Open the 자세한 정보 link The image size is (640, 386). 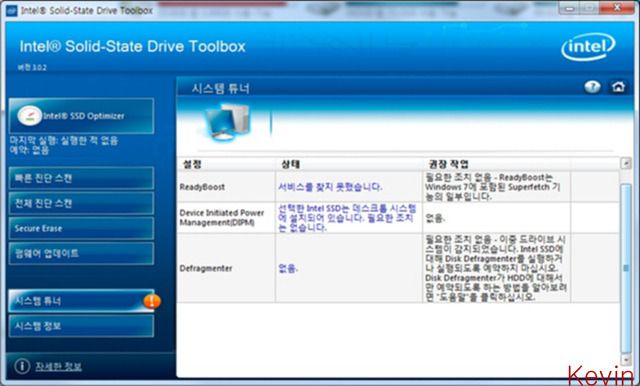[58, 366]
